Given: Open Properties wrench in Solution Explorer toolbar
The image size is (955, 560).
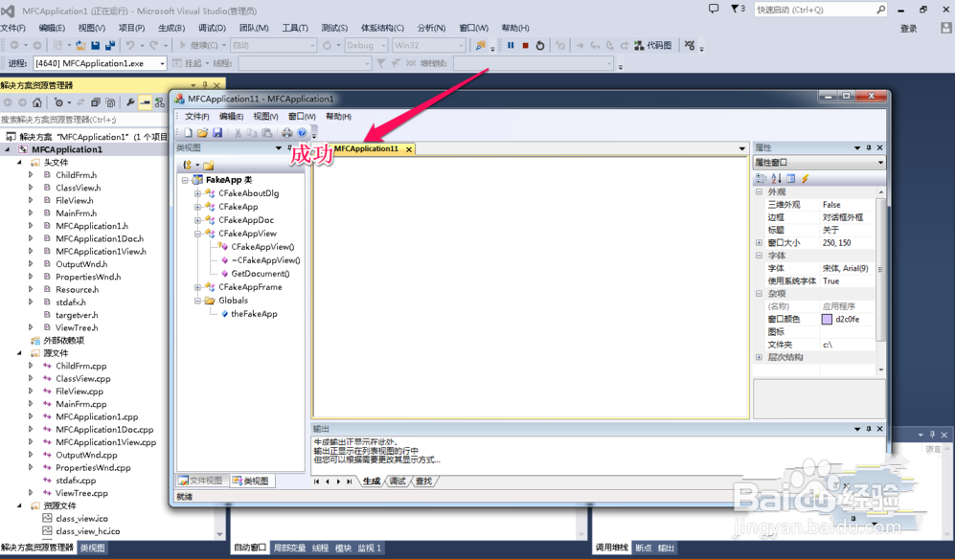Looking at the screenshot, I should pos(130,102).
